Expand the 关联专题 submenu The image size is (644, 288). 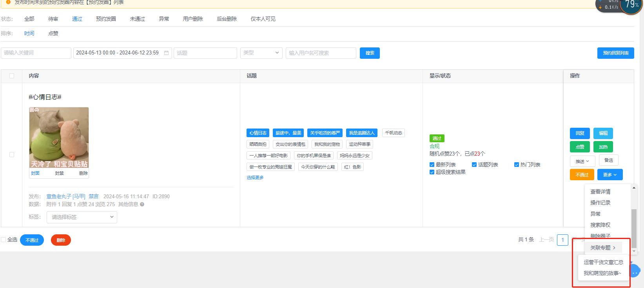coord(603,248)
